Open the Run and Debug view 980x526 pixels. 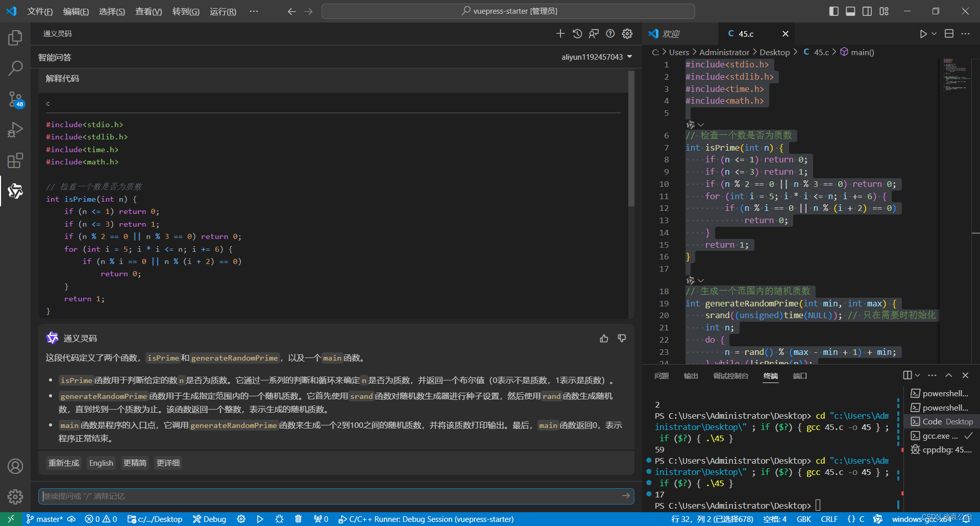point(15,130)
